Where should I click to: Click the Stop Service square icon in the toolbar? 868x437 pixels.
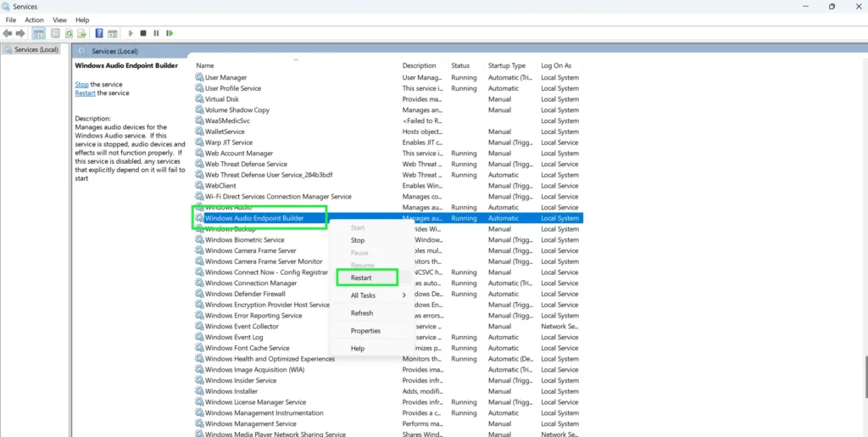coord(143,33)
